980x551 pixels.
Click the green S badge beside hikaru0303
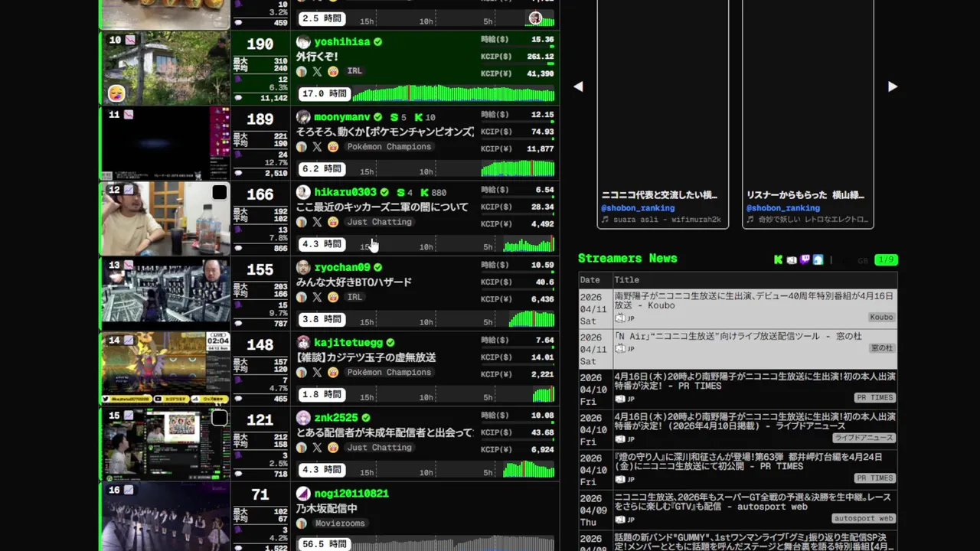point(400,193)
